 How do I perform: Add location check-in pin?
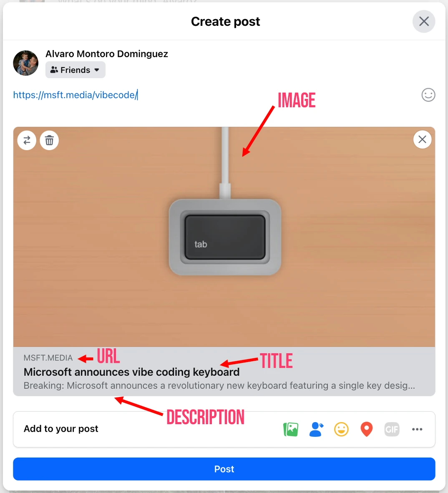point(367,429)
